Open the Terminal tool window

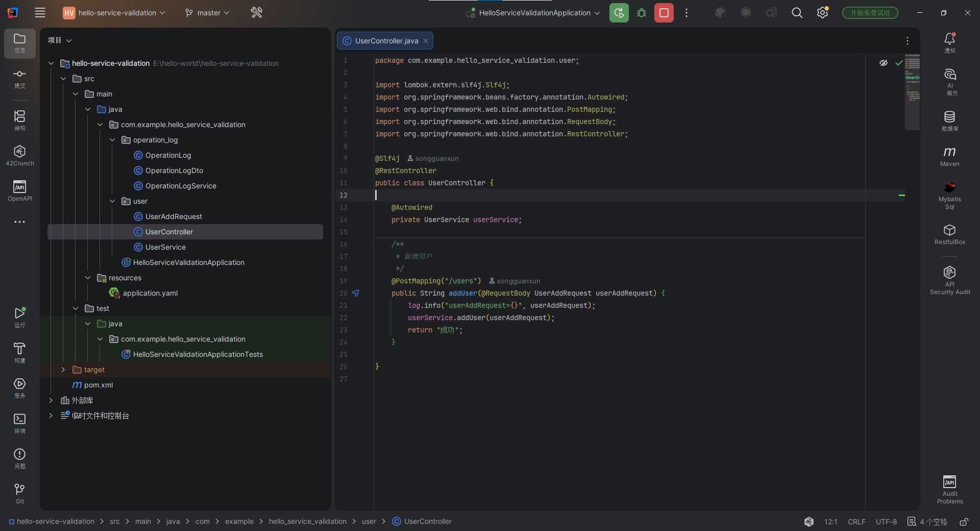20,423
